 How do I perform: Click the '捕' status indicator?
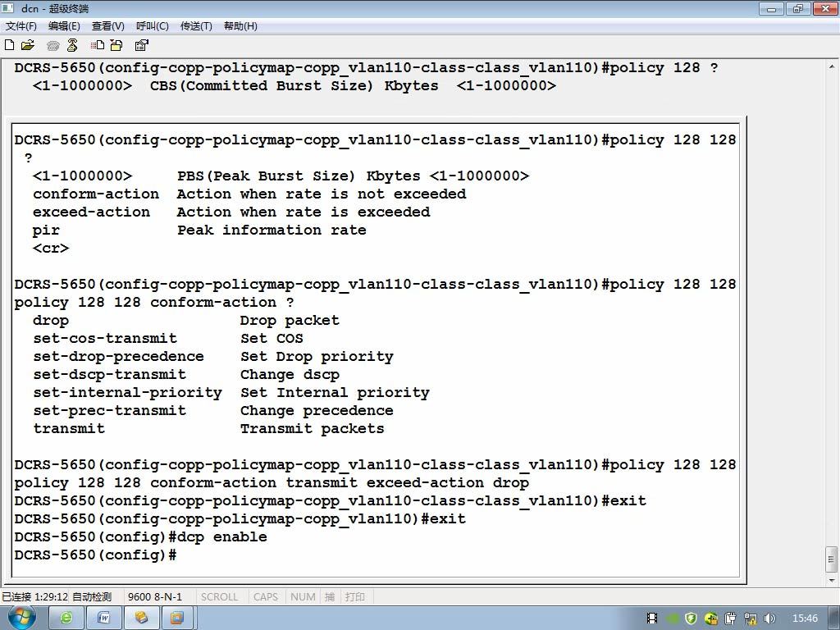tap(330, 597)
